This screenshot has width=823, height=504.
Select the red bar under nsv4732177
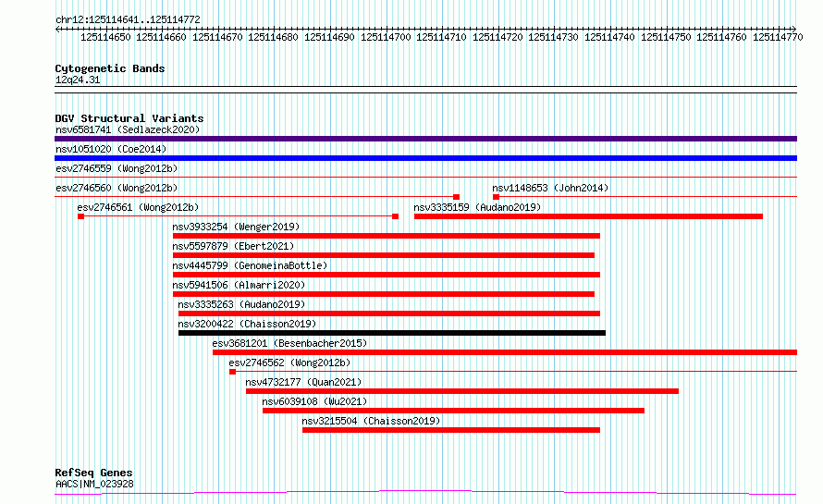462,391
